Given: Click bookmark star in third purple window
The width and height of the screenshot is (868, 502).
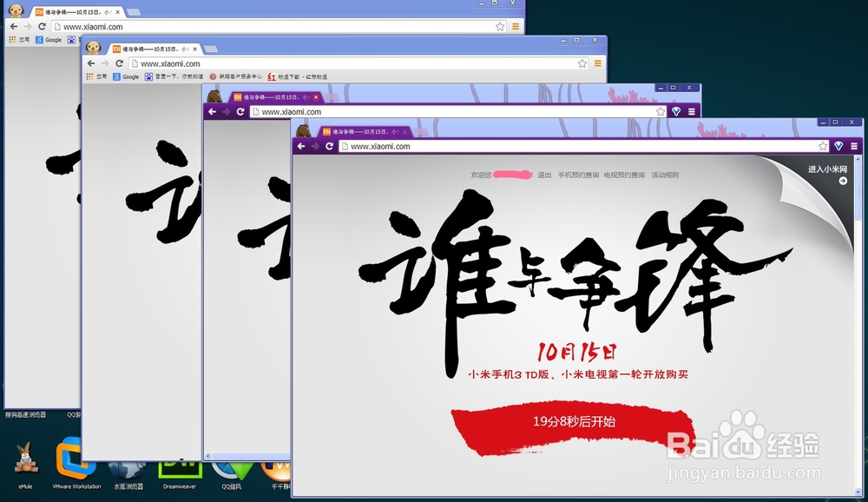Looking at the screenshot, I should [x=661, y=111].
